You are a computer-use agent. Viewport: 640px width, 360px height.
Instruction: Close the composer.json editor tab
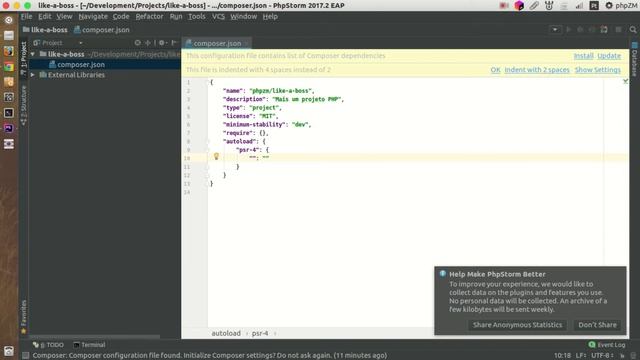[247, 43]
